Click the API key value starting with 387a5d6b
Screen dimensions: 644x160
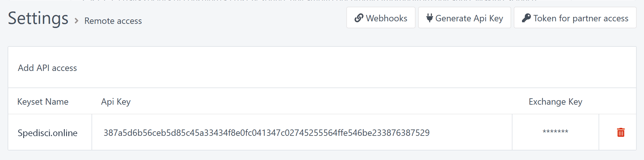click(x=266, y=133)
